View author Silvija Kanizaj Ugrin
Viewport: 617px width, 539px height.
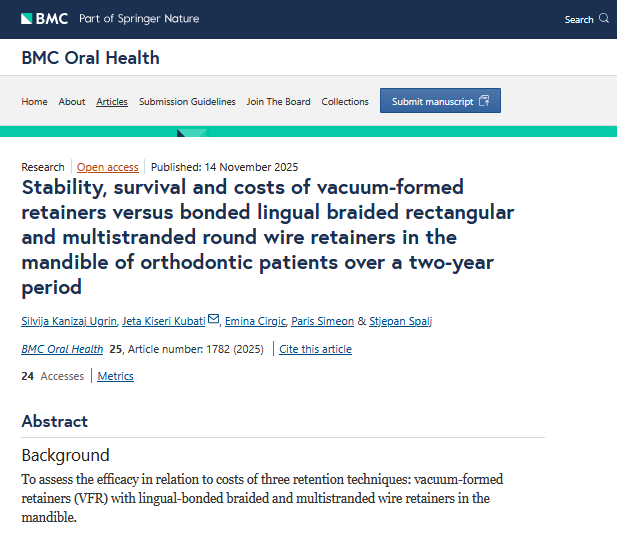pos(67,321)
